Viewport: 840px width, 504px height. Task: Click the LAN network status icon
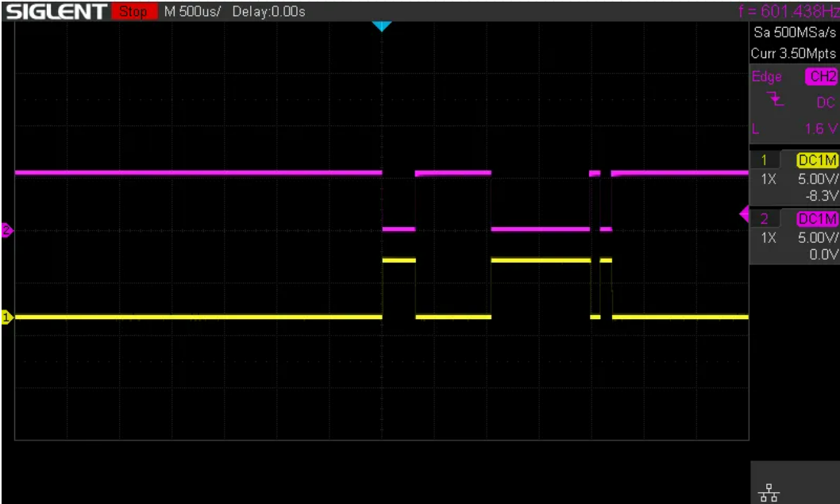(769, 494)
